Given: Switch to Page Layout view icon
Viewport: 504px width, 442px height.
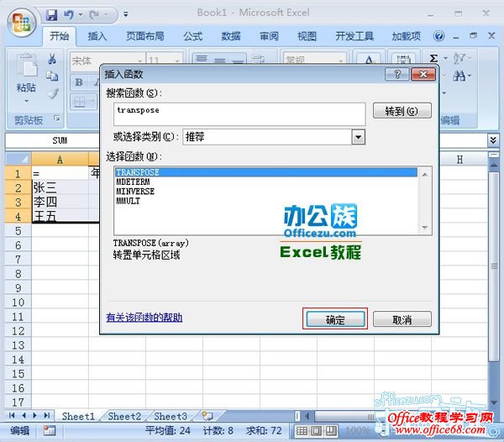Looking at the screenshot, I should coord(317,431).
